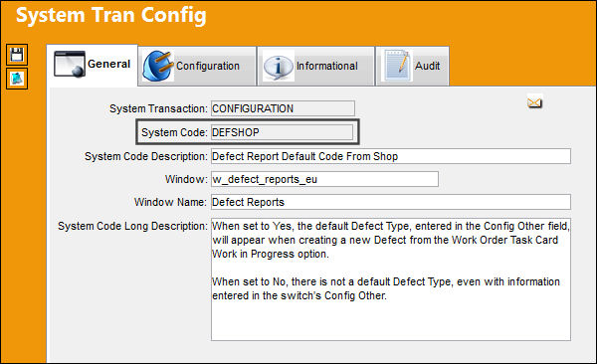The width and height of the screenshot is (597, 364).
Task: Click the System Code Description field
Action: tap(391, 156)
